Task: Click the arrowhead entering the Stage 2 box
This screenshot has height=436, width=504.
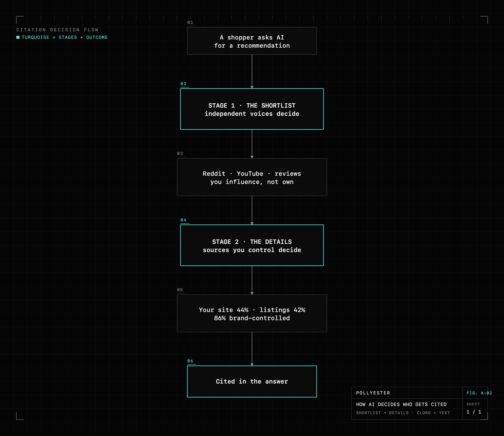Action: point(252,223)
